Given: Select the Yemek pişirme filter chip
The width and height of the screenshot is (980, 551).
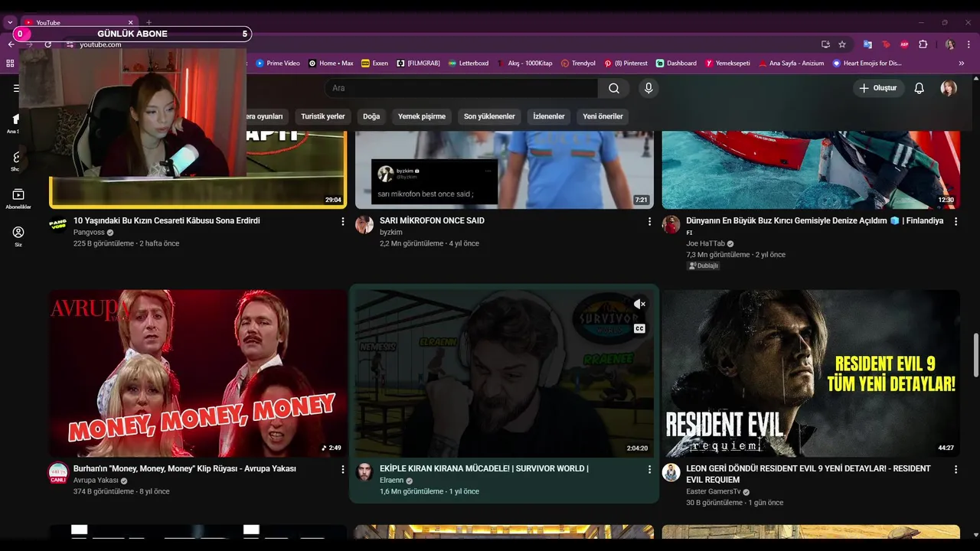Looking at the screenshot, I should (422, 116).
